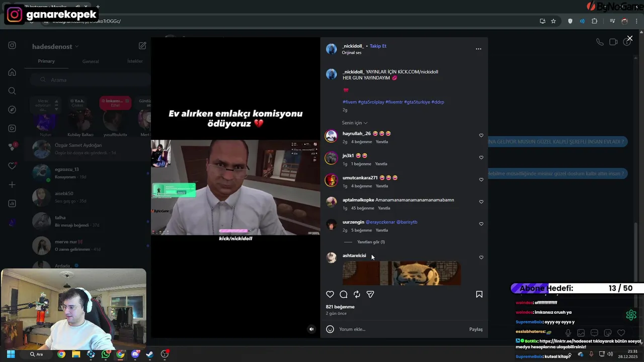Compose a new message with pencil icon

pyautogui.click(x=142, y=46)
